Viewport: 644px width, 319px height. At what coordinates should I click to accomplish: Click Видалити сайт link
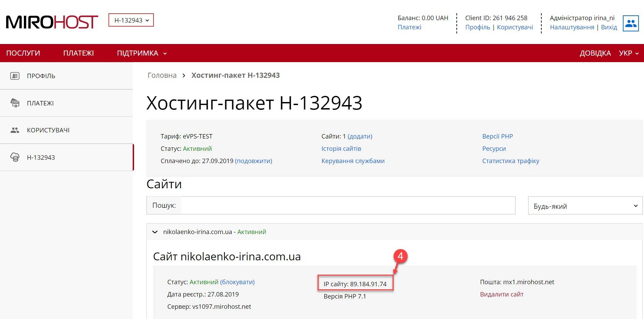click(501, 294)
